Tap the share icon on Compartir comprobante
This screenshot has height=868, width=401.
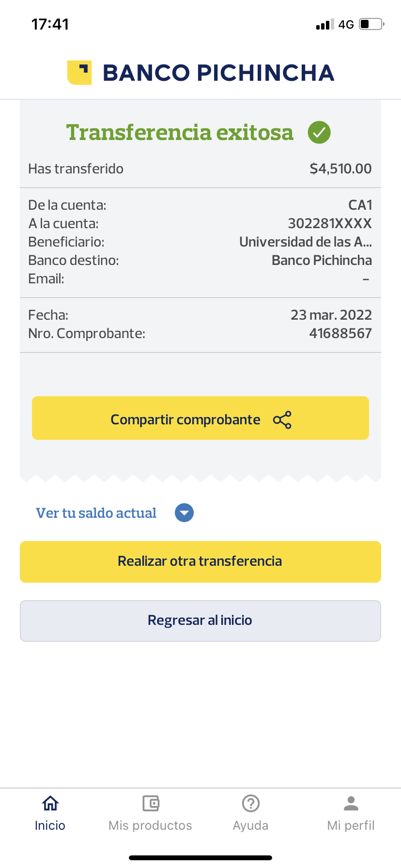tap(282, 419)
